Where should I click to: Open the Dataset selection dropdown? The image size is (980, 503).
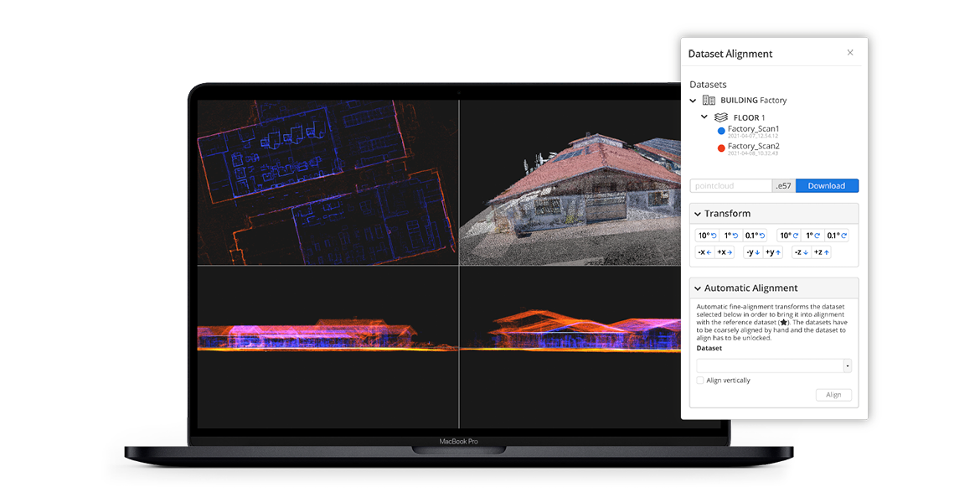click(x=847, y=366)
